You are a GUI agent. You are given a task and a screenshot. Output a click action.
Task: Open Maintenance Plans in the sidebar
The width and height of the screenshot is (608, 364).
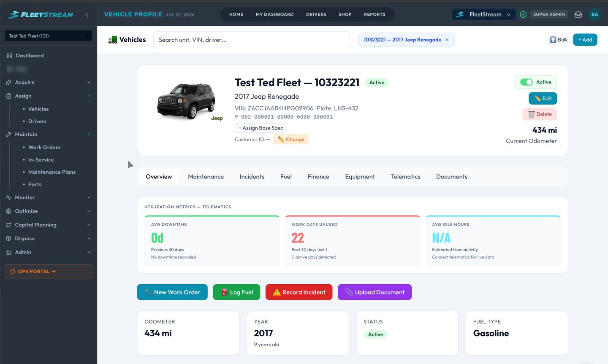(52, 172)
